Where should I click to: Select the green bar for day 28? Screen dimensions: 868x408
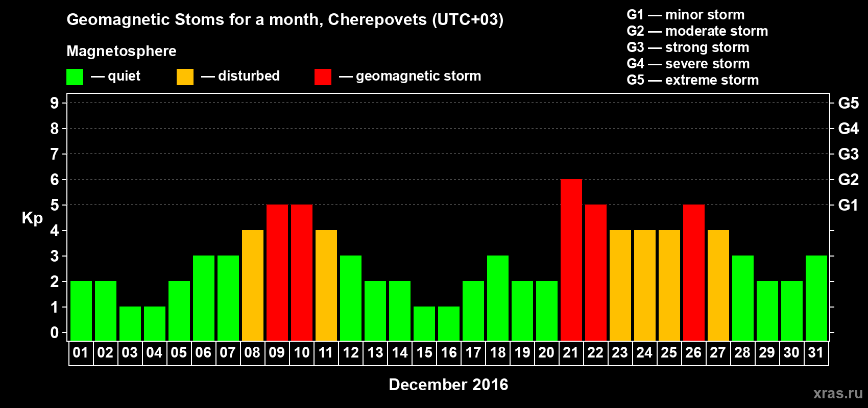[743, 298]
